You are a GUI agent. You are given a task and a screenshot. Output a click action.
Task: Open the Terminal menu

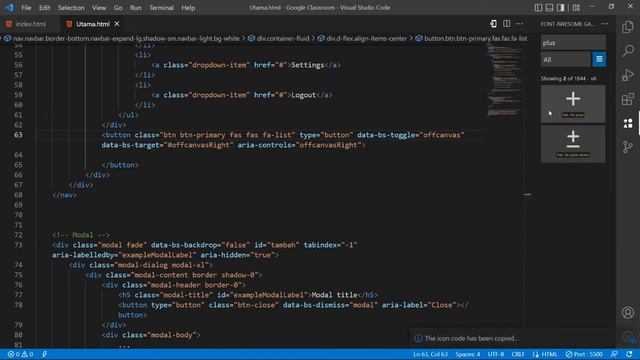[x=161, y=7]
